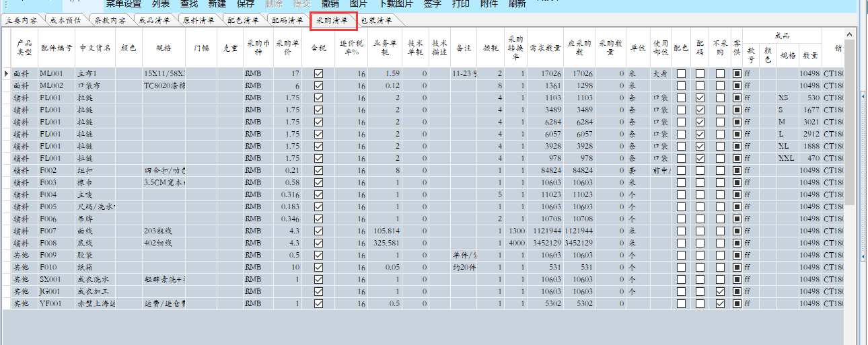Screen dimensions: 868x345
Task: Open the 配色清单 tab
Action: (244, 21)
